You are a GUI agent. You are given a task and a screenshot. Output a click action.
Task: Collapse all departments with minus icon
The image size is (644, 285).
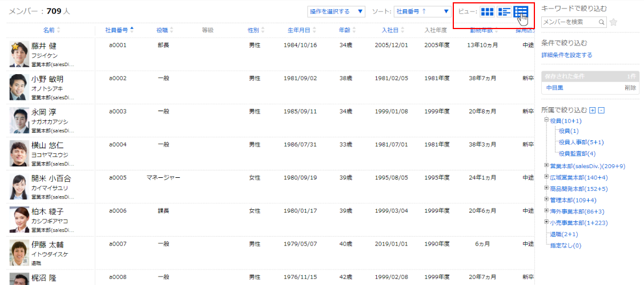click(x=601, y=110)
